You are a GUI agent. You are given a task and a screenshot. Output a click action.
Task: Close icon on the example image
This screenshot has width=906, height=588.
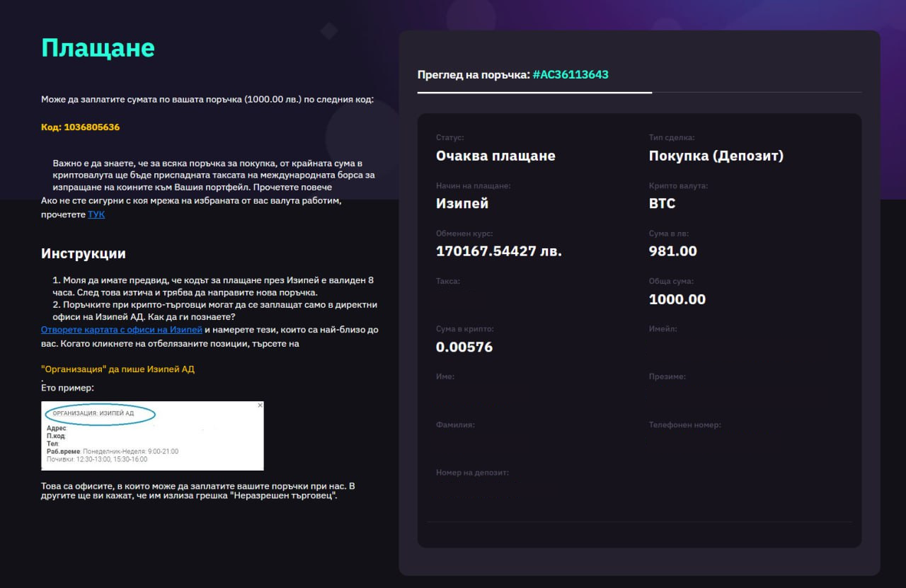point(260,405)
